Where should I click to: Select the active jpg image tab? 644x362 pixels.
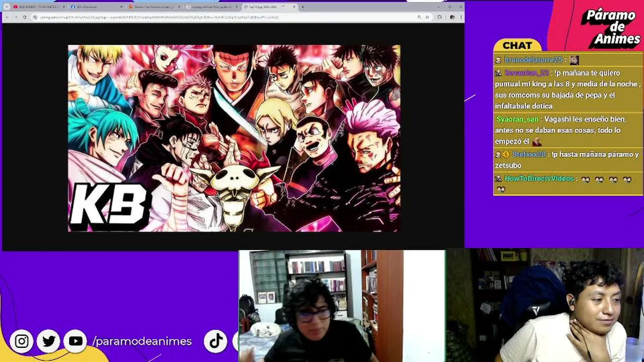(x=269, y=7)
